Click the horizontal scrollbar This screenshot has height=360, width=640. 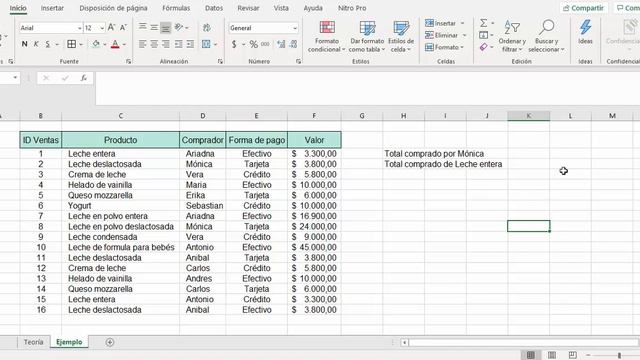click(523, 342)
